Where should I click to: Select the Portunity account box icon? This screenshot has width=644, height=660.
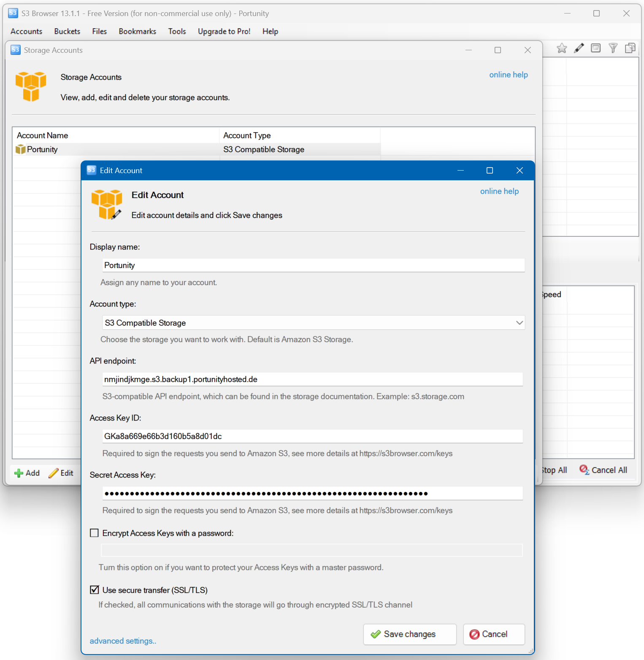(20, 149)
